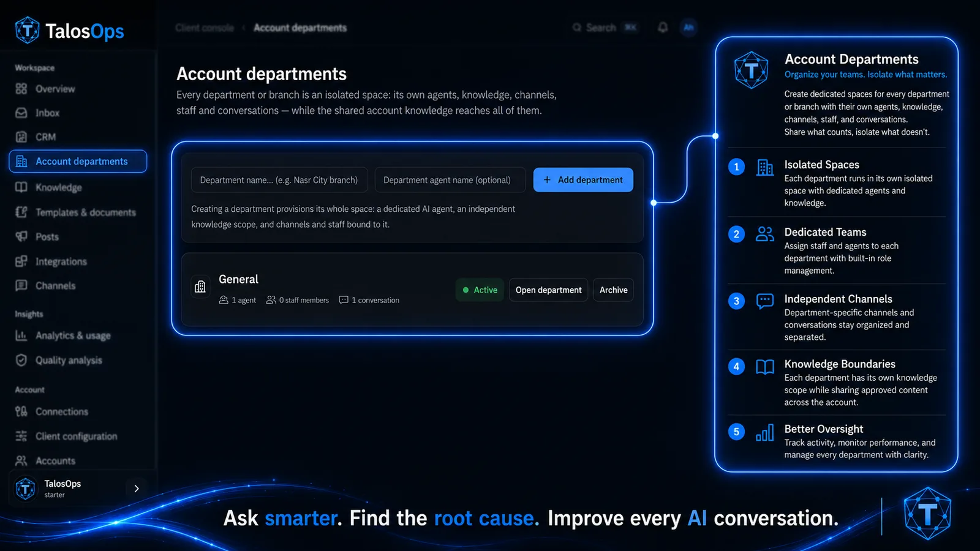Viewport: 980px width, 551px height.
Task: Focus Department agent name optional field
Action: tap(450, 180)
